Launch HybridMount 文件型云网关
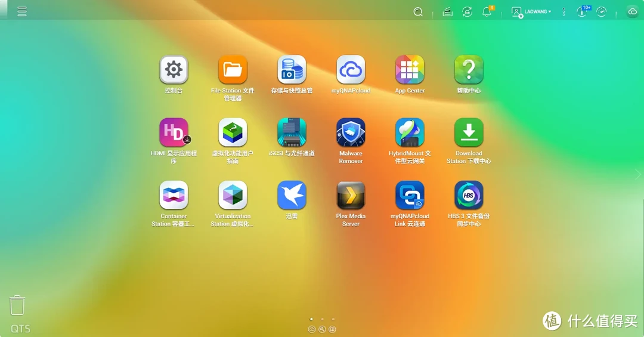The image size is (644, 337). (410, 132)
